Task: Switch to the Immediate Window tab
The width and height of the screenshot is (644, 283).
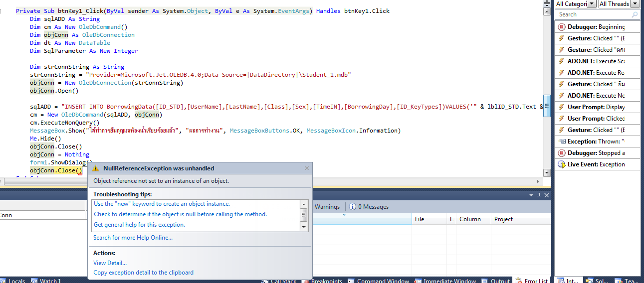Action: (x=445, y=281)
